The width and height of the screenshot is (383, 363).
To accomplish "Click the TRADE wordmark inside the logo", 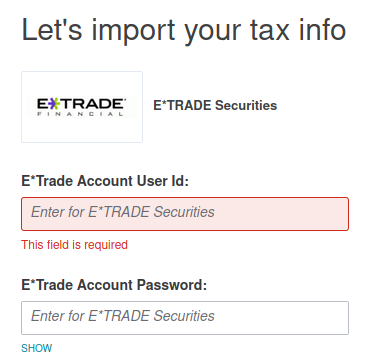I will coord(92,104).
